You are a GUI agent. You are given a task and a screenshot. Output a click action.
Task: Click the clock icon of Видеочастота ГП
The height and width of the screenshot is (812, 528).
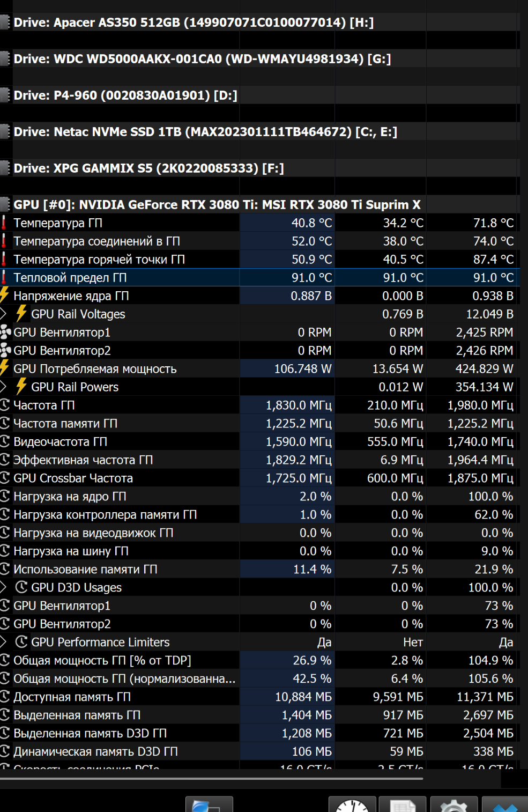coord(5,441)
